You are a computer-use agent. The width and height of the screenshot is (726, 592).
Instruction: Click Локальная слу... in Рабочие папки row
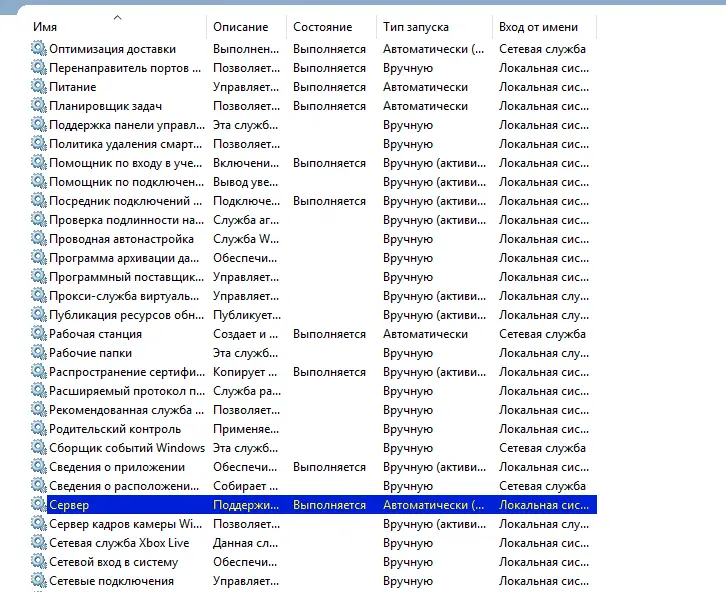pyautogui.click(x=544, y=353)
